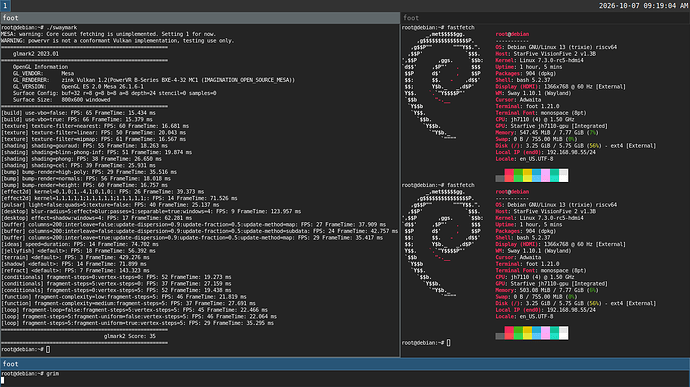
Task: Click the prompt cursor below glmark2 Score
Action: 48,349
